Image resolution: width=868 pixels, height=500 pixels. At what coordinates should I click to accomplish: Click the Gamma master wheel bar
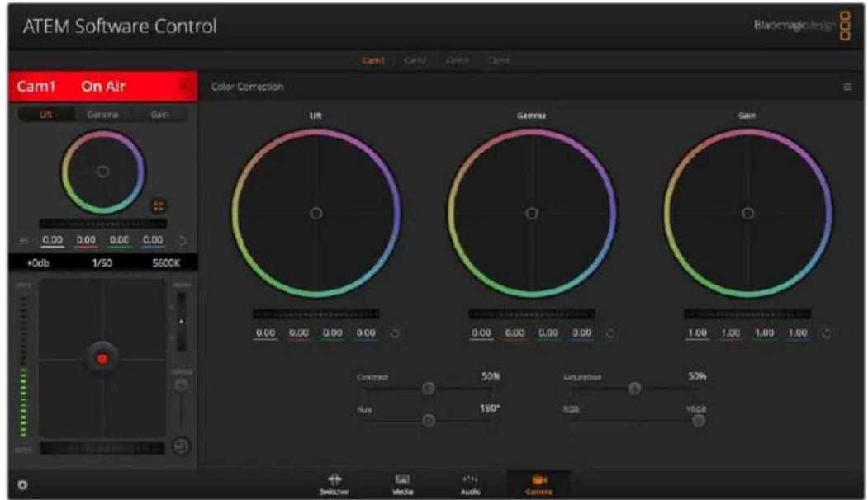(531, 314)
